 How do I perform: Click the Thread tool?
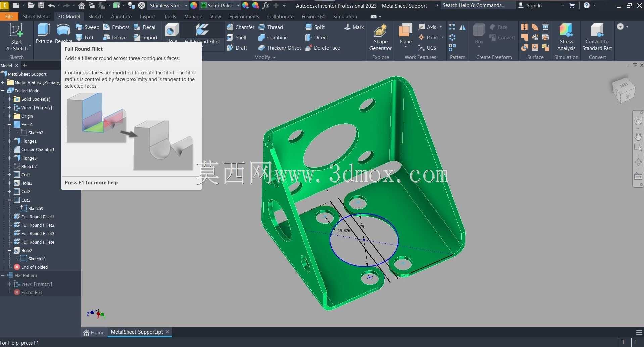pos(270,27)
